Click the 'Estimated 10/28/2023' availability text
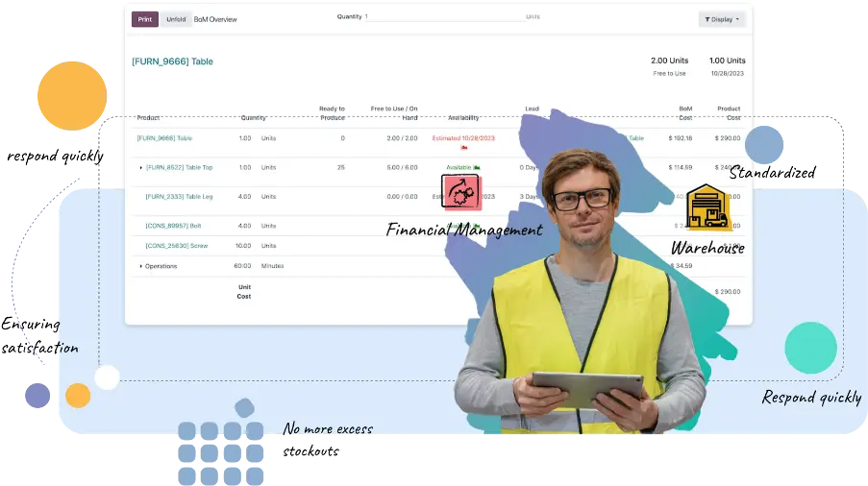This screenshot has height=486, width=868. click(x=463, y=138)
